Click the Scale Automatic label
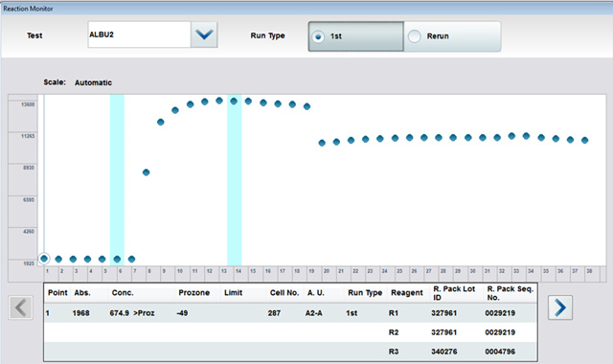 pos(78,82)
